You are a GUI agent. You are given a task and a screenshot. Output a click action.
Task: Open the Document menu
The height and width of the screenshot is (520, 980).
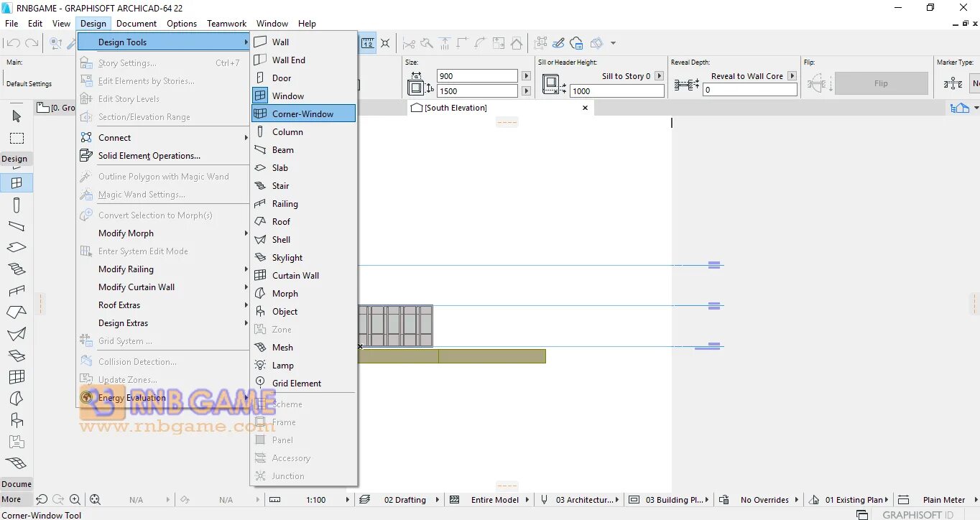(x=137, y=23)
